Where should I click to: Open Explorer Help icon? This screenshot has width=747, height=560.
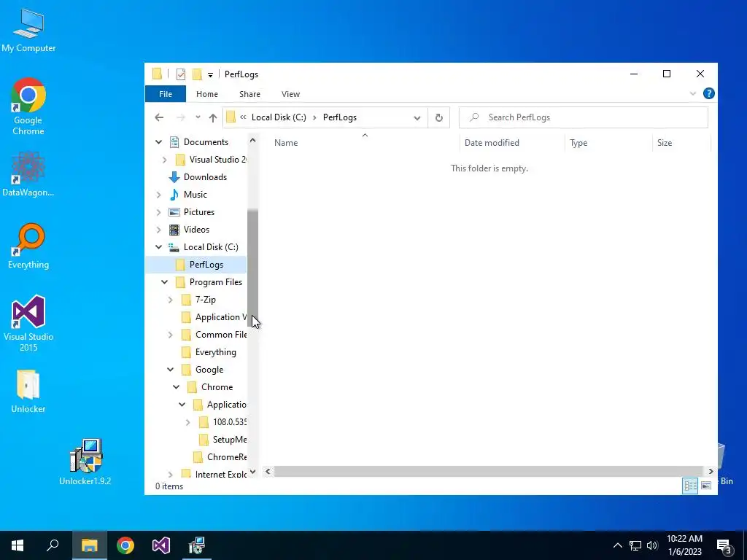(708, 93)
